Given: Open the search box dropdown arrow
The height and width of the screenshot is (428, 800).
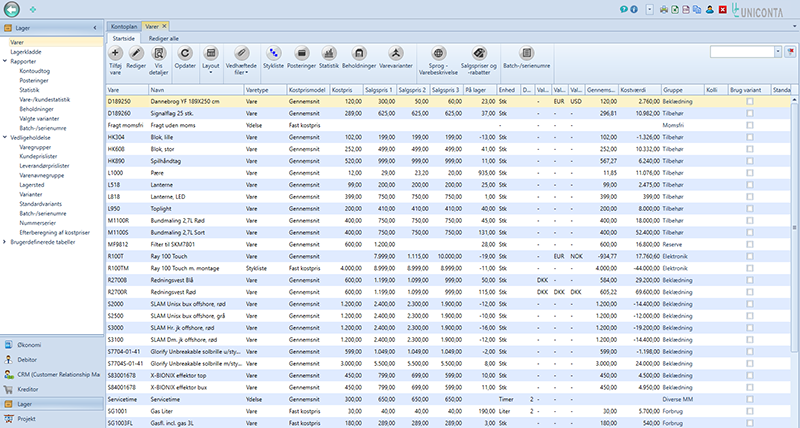Looking at the screenshot, I should pyautogui.click(x=778, y=52).
